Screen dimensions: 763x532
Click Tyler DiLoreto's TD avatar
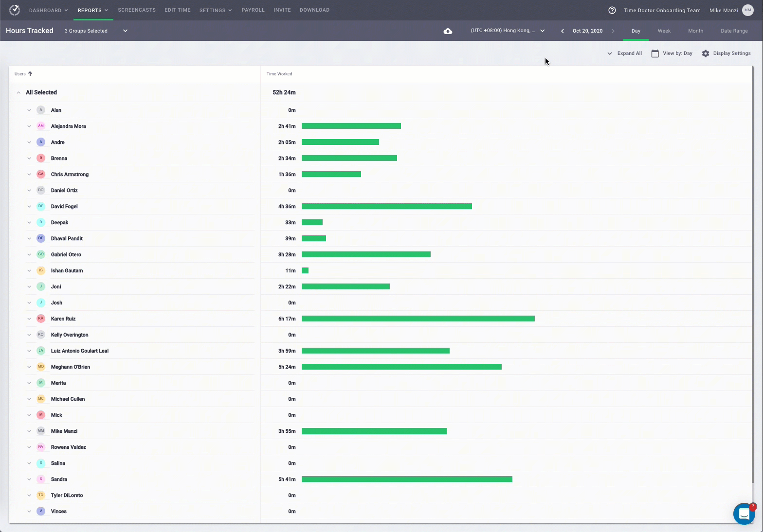coord(41,495)
